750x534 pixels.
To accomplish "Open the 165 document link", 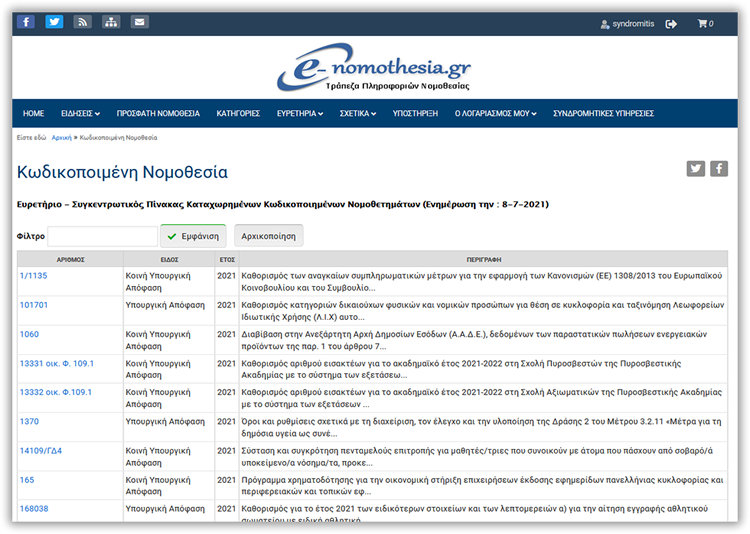I will 27,480.
